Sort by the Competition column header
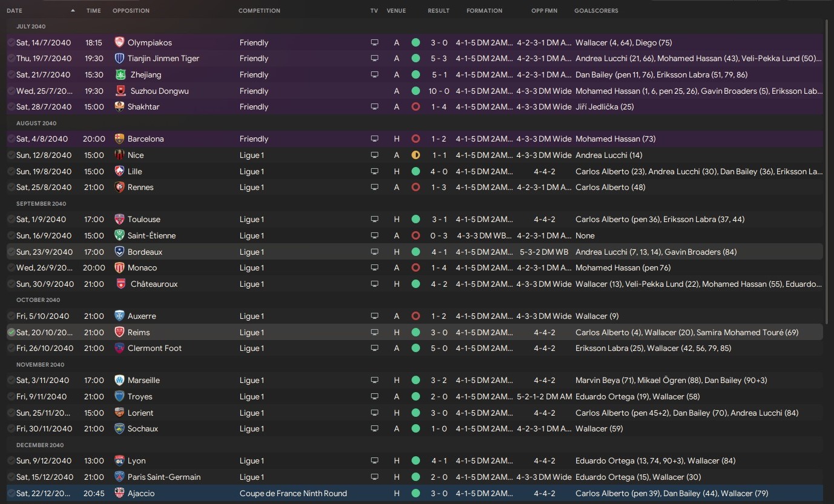834x504 pixels. click(259, 10)
